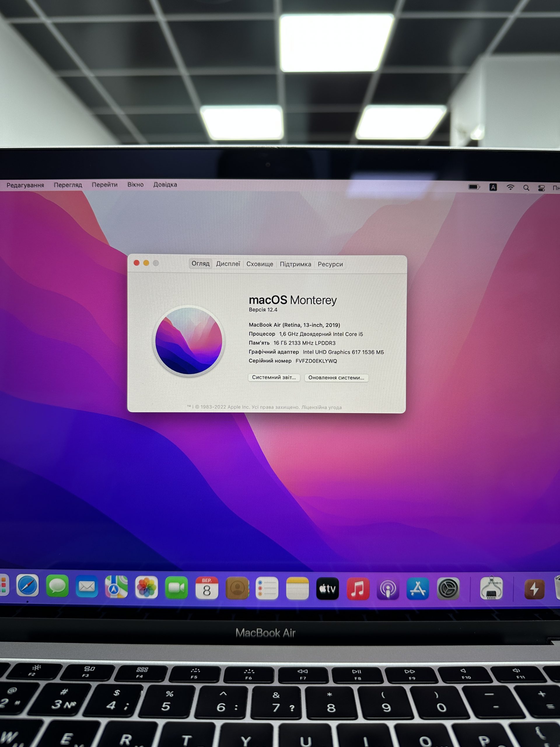Click the Версія 12.4 text

[263, 310]
